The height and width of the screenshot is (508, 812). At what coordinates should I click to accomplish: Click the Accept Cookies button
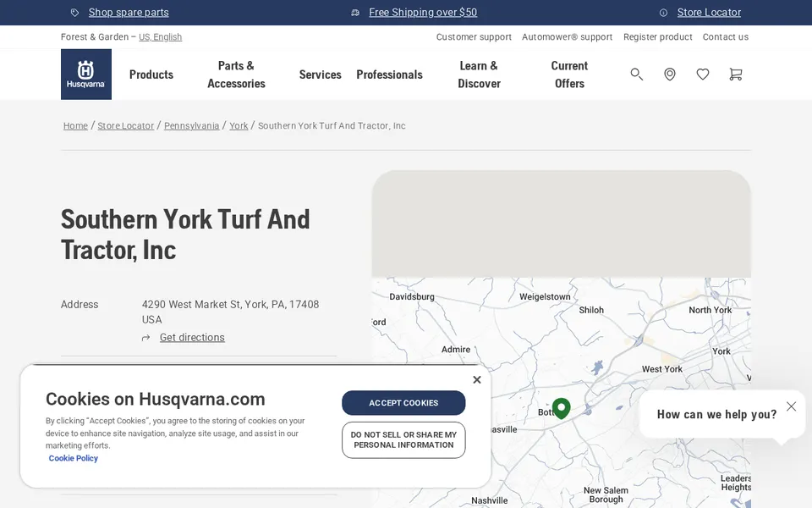pyautogui.click(x=403, y=403)
